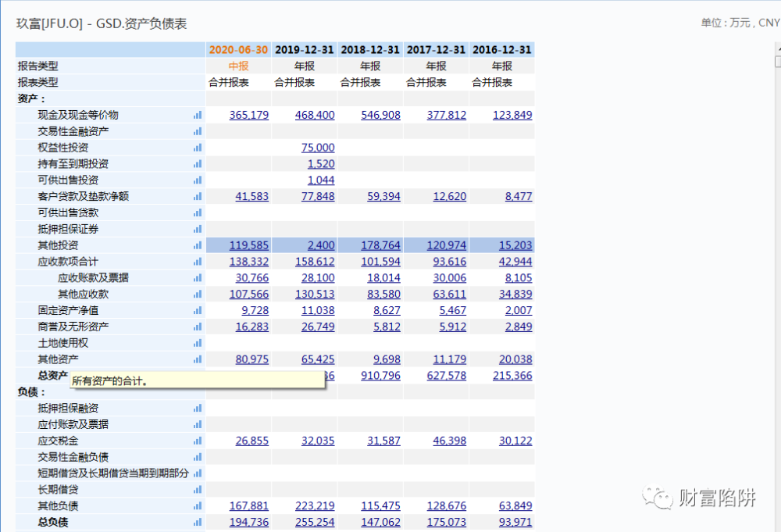
Task: Open cash value 365,179 for 2020-06-30
Action: coord(249,115)
